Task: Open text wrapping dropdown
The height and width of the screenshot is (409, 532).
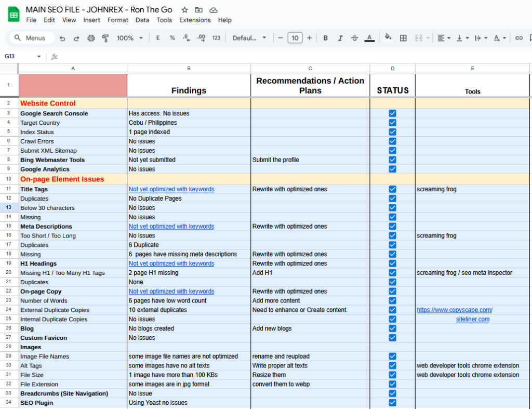Action: click(481, 38)
